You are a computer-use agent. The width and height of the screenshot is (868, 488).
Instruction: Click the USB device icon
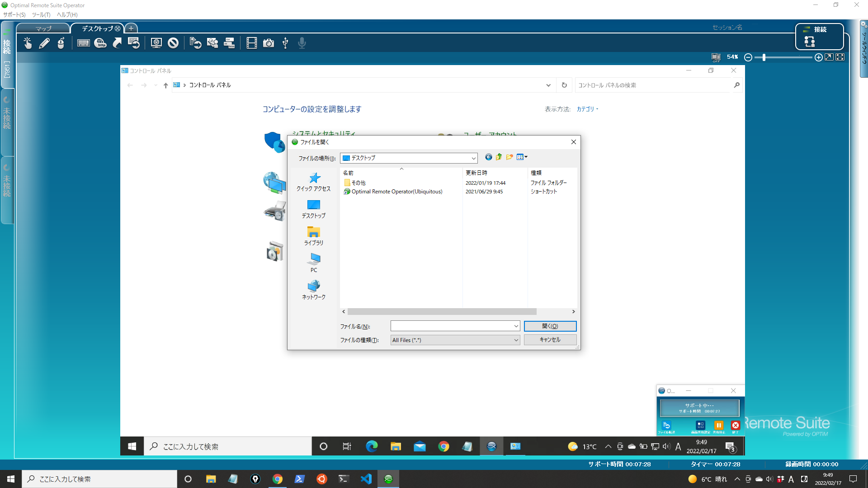click(x=285, y=43)
